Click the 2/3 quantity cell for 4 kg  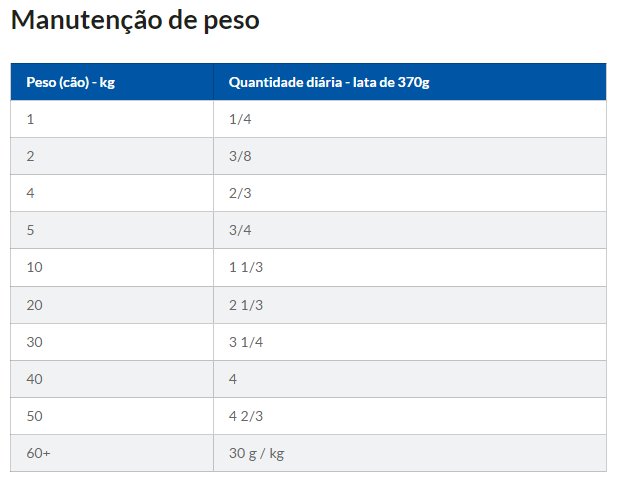point(240,193)
